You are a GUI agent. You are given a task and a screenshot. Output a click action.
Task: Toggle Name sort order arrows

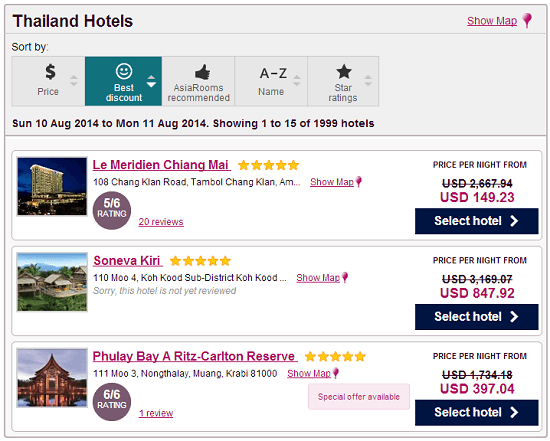(297, 81)
